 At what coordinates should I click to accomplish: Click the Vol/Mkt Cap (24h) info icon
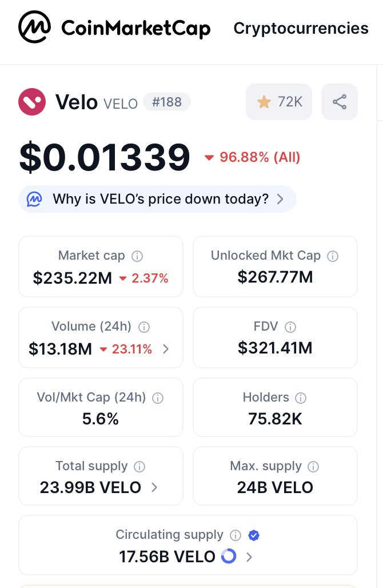pos(158,398)
